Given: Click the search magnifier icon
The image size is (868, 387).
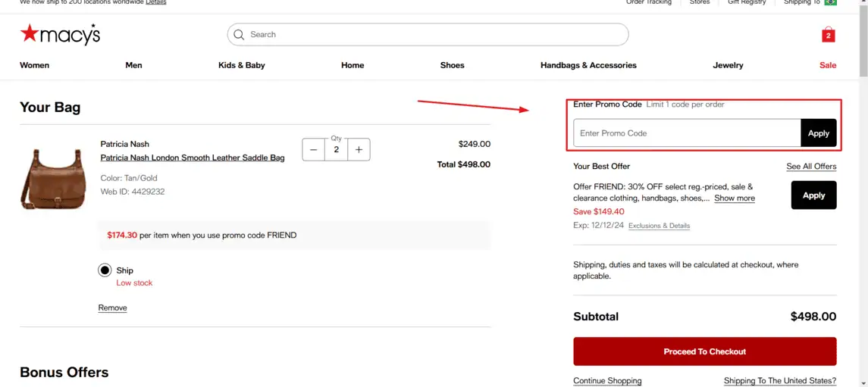Looking at the screenshot, I should (x=239, y=34).
